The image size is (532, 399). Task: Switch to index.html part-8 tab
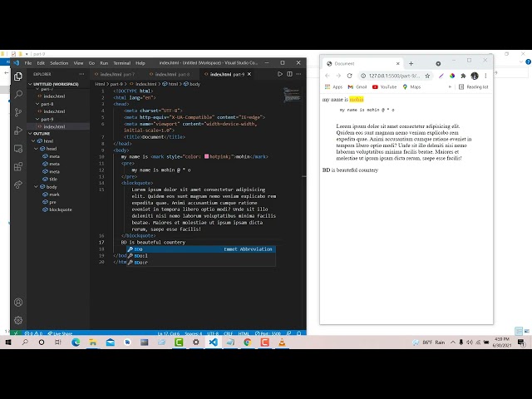(x=172, y=74)
